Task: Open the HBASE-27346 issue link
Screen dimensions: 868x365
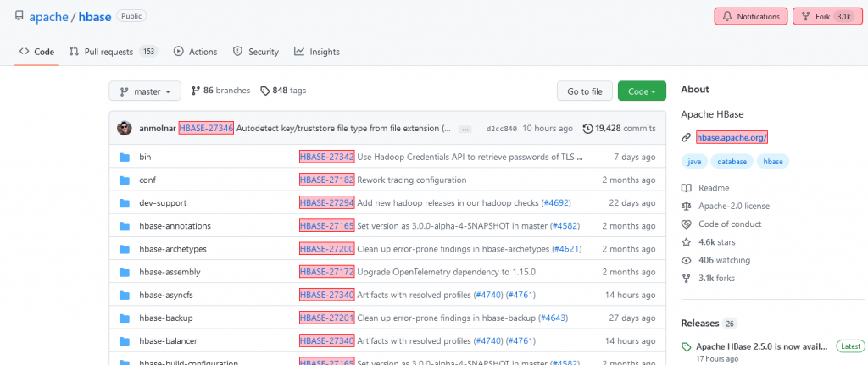Action: (x=206, y=129)
